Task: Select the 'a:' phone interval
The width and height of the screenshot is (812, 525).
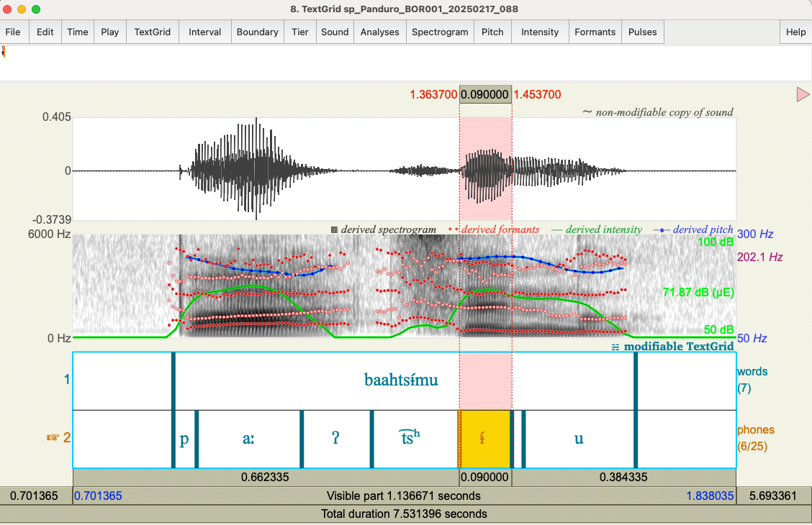Action: tap(248, 439)
